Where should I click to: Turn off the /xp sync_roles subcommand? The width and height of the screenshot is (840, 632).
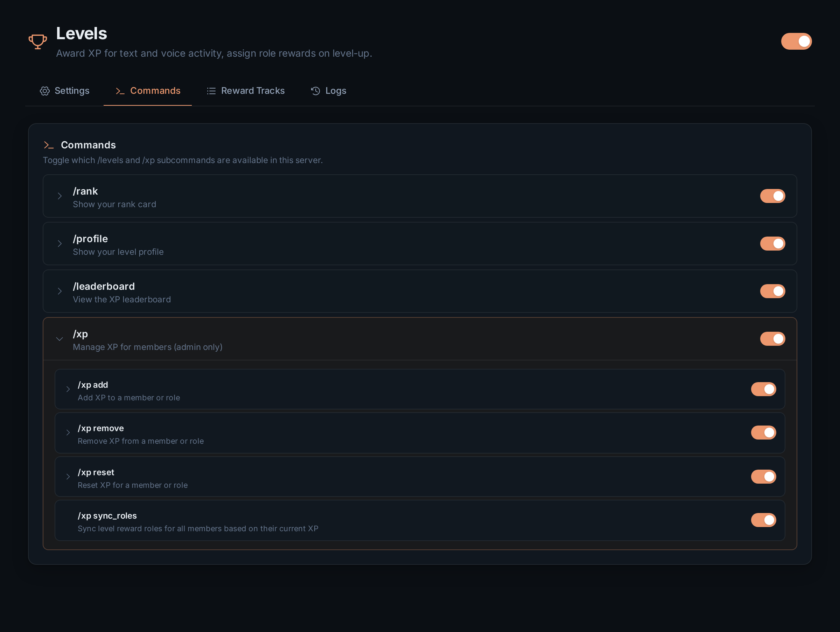(763, 520)
